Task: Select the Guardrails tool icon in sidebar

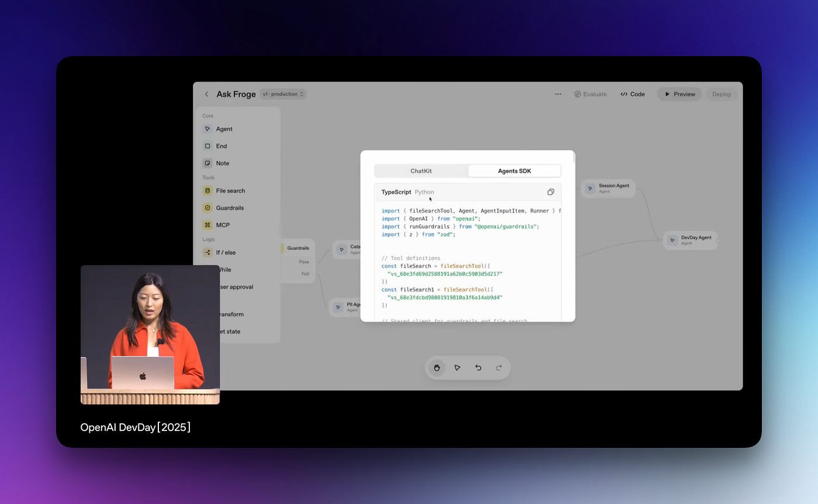Action: [x=207, y=208]
